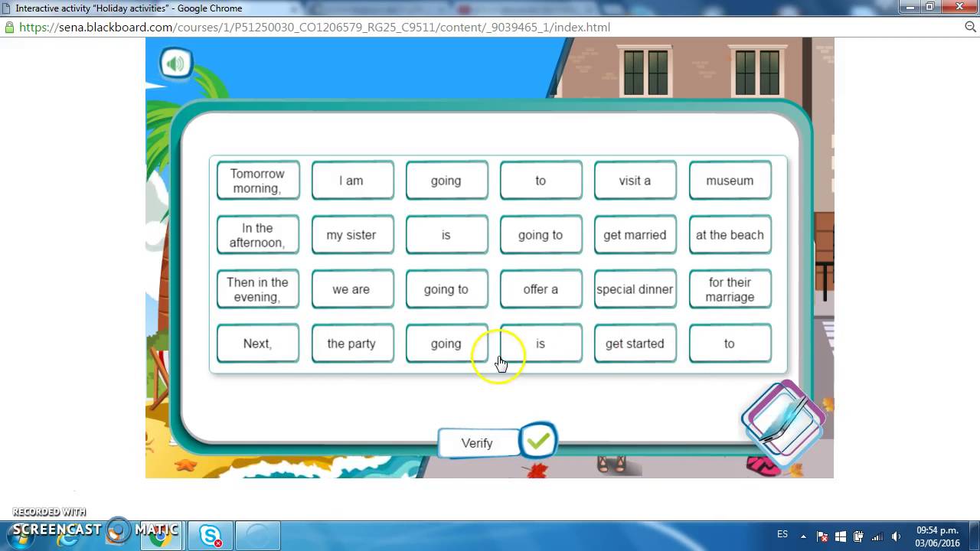Screen dimensions: 980x551
Task: Click the ES language indicator
Action: click(x=782, y=534)
